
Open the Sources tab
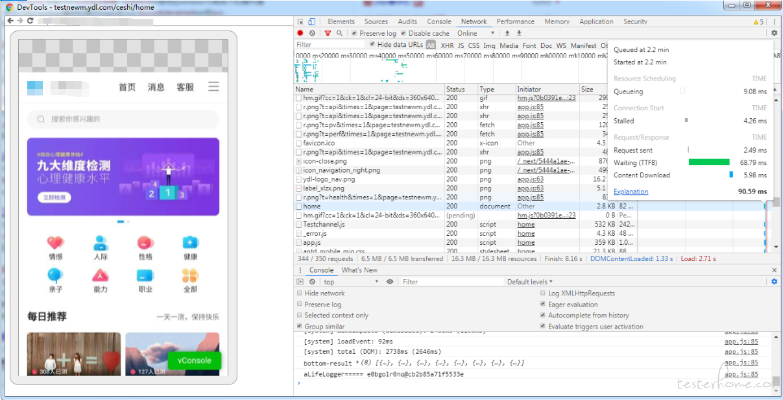[376, 21]
